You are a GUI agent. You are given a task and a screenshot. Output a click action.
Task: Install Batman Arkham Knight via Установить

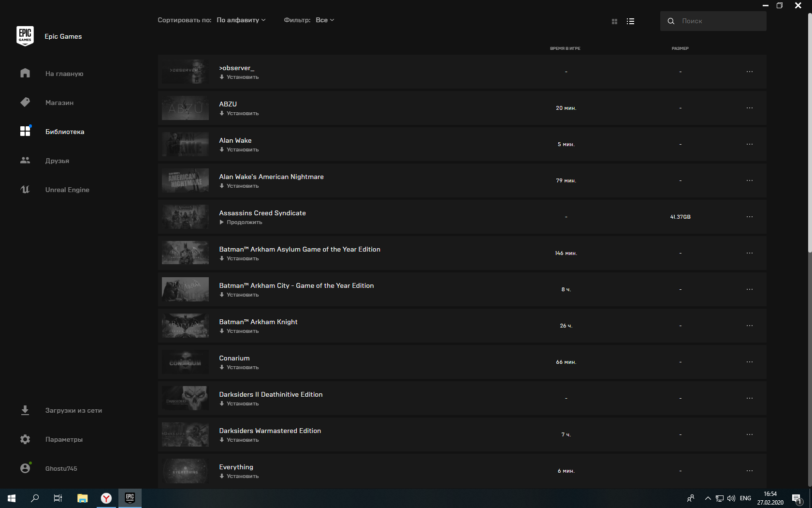pos(239,331)
